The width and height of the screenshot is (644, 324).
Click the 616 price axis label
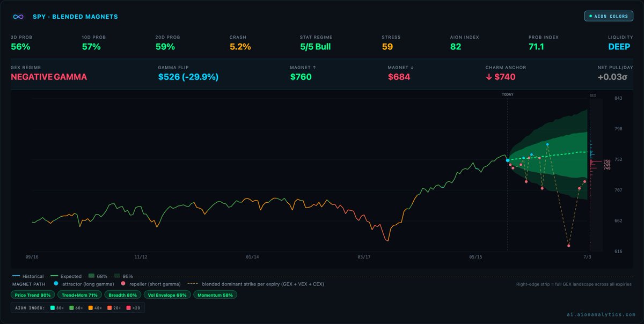click(618, 251)
